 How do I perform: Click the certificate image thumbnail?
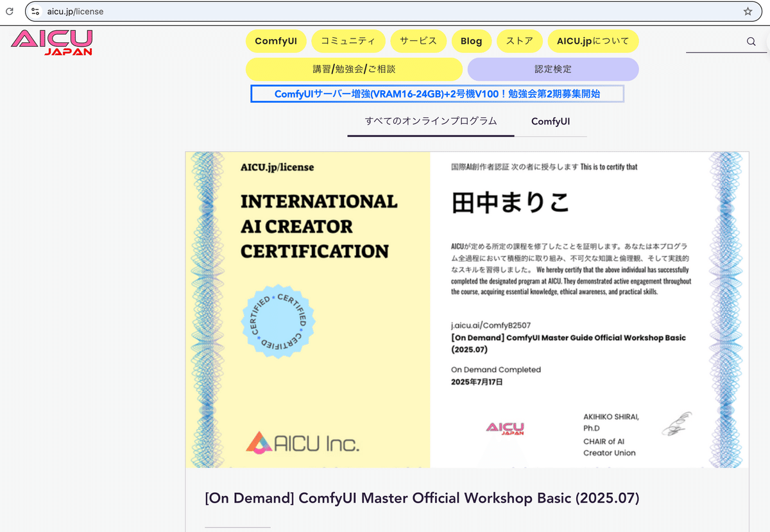pos(467,309)
